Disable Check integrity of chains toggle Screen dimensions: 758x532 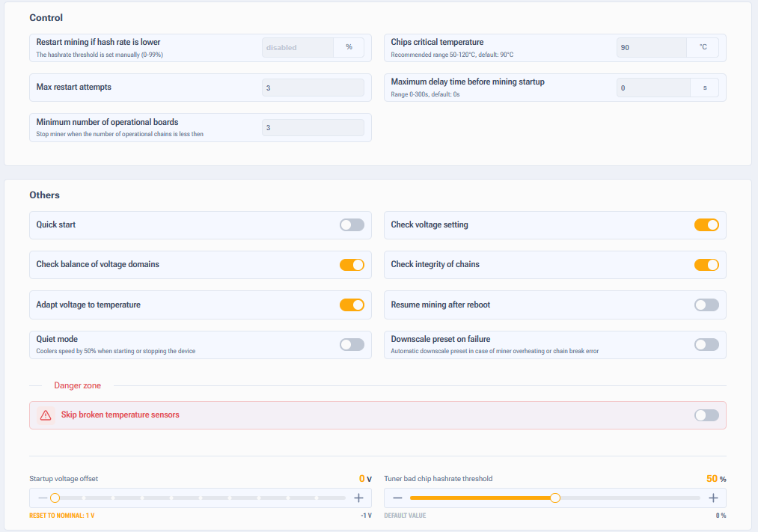706,265
